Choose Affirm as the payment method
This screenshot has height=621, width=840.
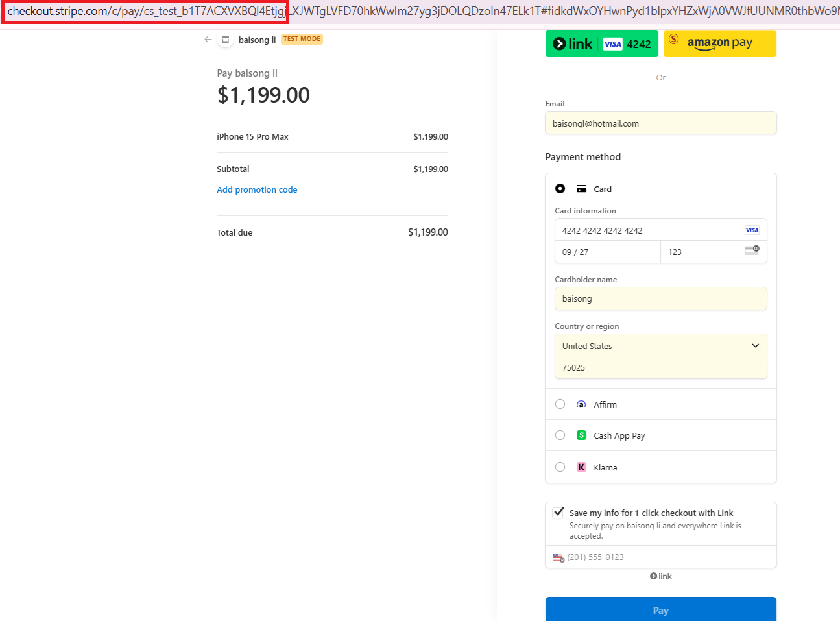click(560, 404)
